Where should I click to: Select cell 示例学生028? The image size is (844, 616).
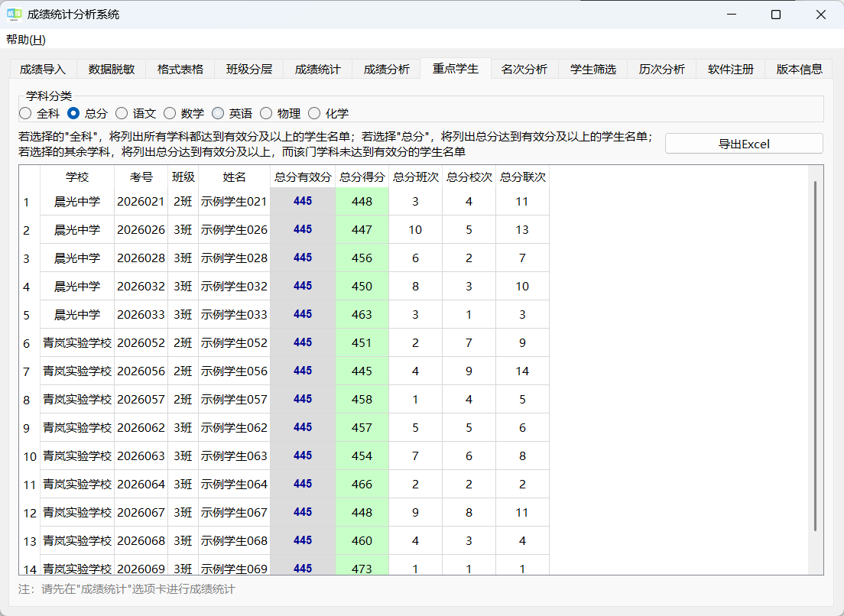pyautogui.click(x=234, y=258)
